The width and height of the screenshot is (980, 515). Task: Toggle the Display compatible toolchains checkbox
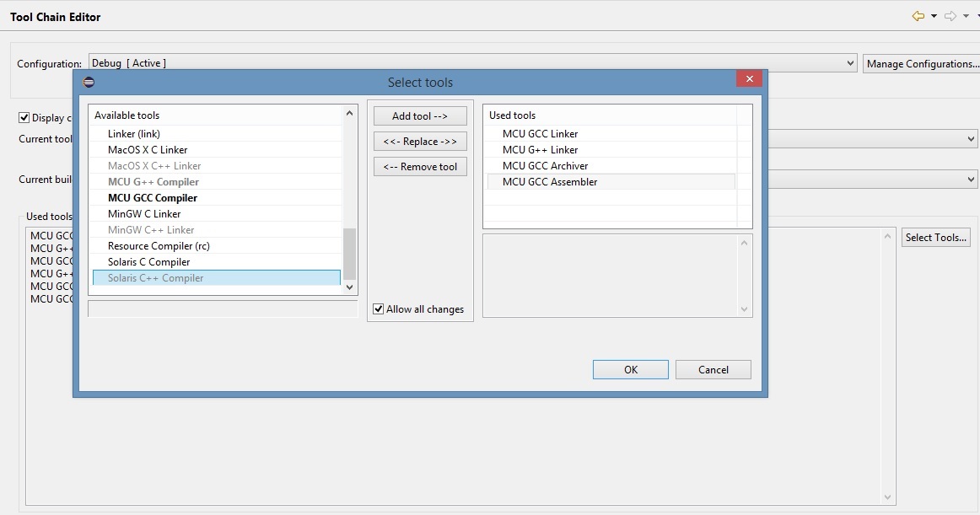click(24, 118)
